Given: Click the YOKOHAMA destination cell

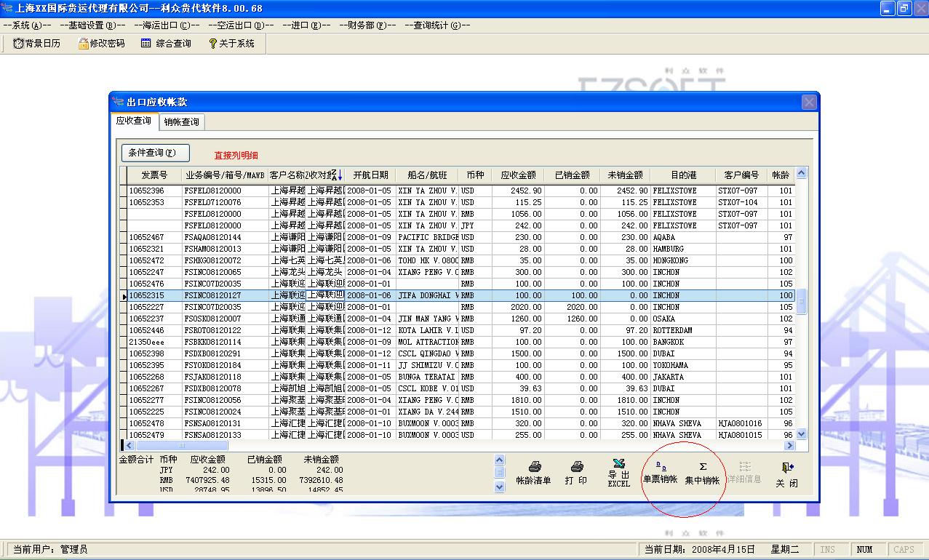Looking at the screenshot, I should pos(683,365).
